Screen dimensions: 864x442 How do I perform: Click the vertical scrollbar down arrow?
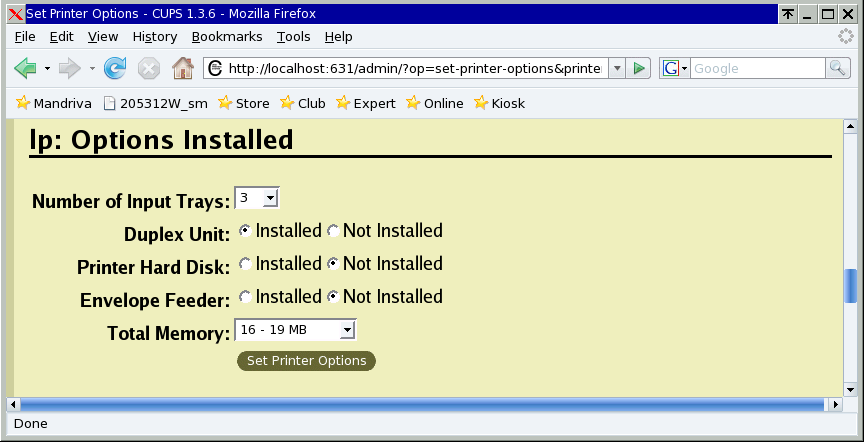(850, 390)
